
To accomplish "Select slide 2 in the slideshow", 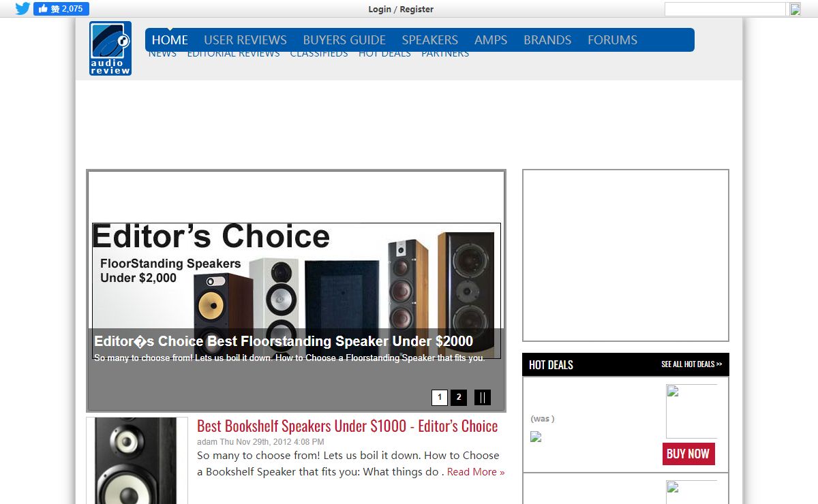I will coord(459,397).
